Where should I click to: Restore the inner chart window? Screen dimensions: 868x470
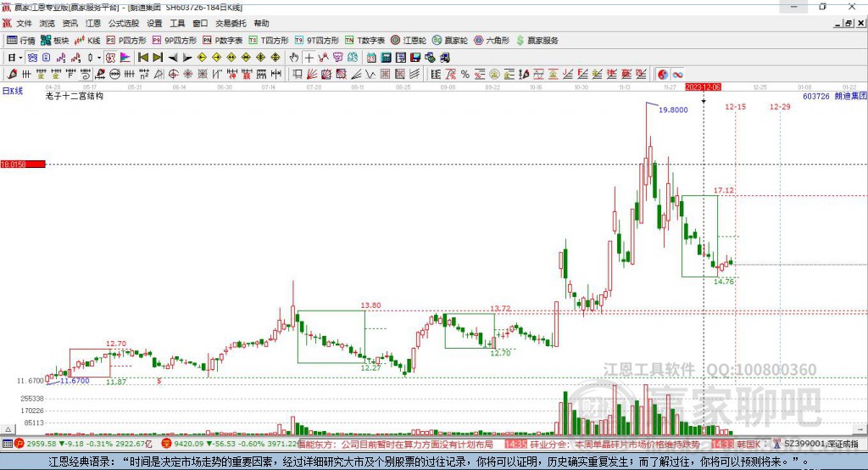pyautogui.click(x=848, y=23)
